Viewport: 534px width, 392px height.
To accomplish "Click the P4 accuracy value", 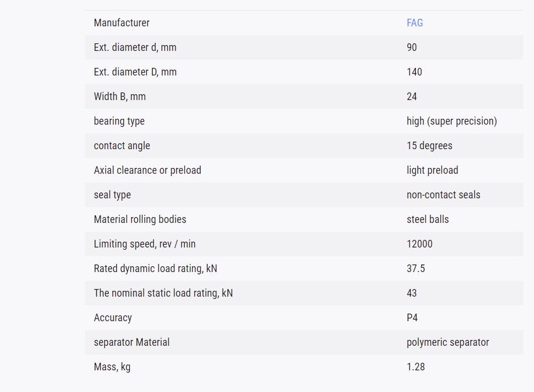I will point(412,318).
